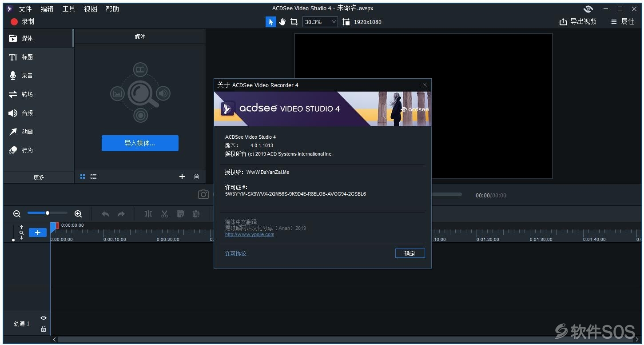Image resolution: width=644 pixels, height=345 pixels.
Task: Click the blue add track plus button
Action: [38, 233]
